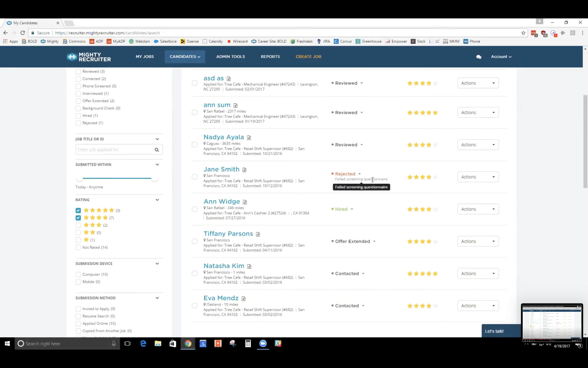Open the My Jobs menu

[x=145, y=57]
